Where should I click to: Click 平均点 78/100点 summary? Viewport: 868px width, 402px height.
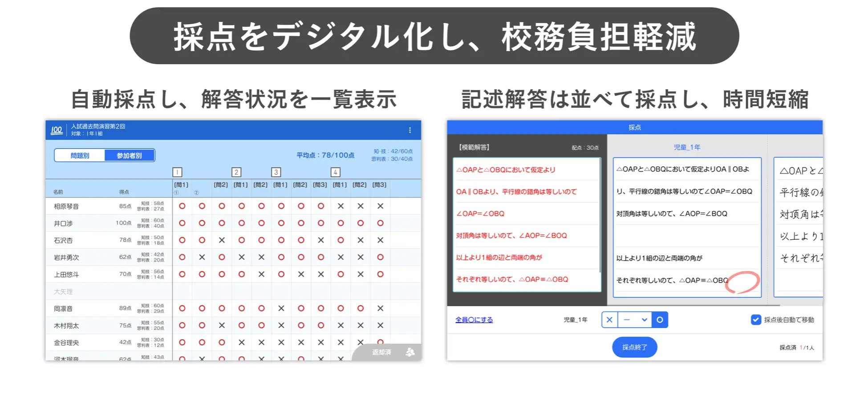point(325,155)
